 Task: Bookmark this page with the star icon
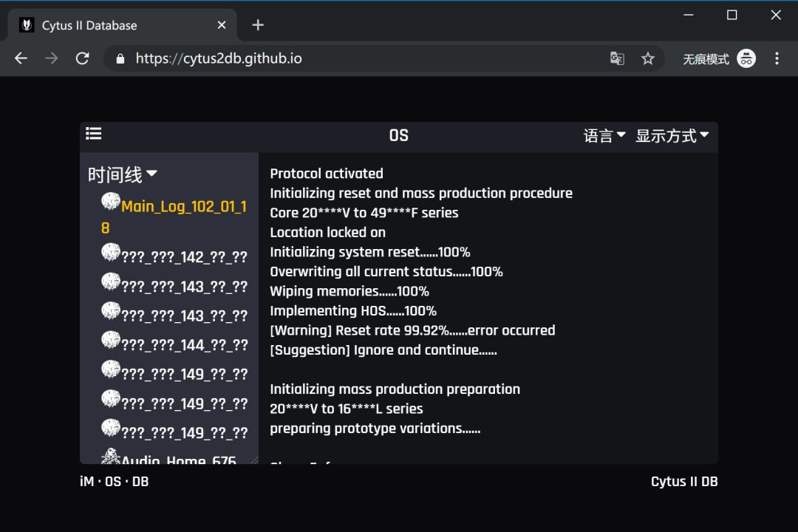648,58
